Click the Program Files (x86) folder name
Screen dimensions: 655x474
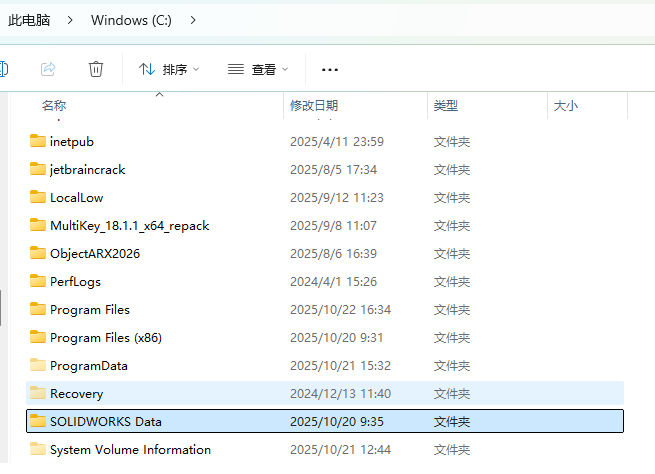pyautogui.click(x=106, y=337)
